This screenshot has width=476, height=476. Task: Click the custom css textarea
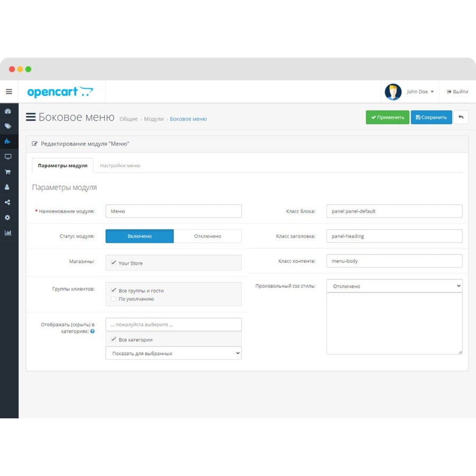pyautogui.click(x=395, y=324)
